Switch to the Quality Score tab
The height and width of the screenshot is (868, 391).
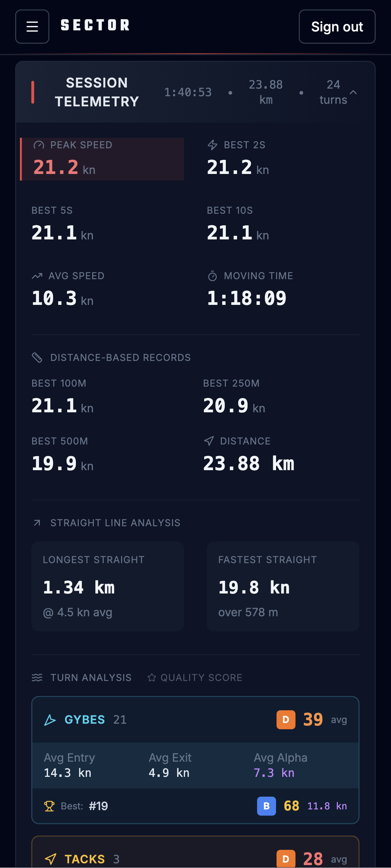pos(195,677)
